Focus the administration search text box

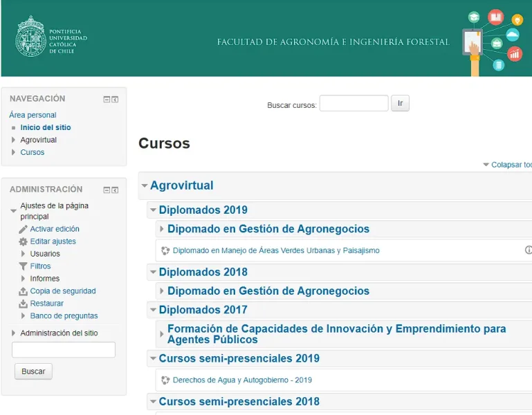[64, 350]
